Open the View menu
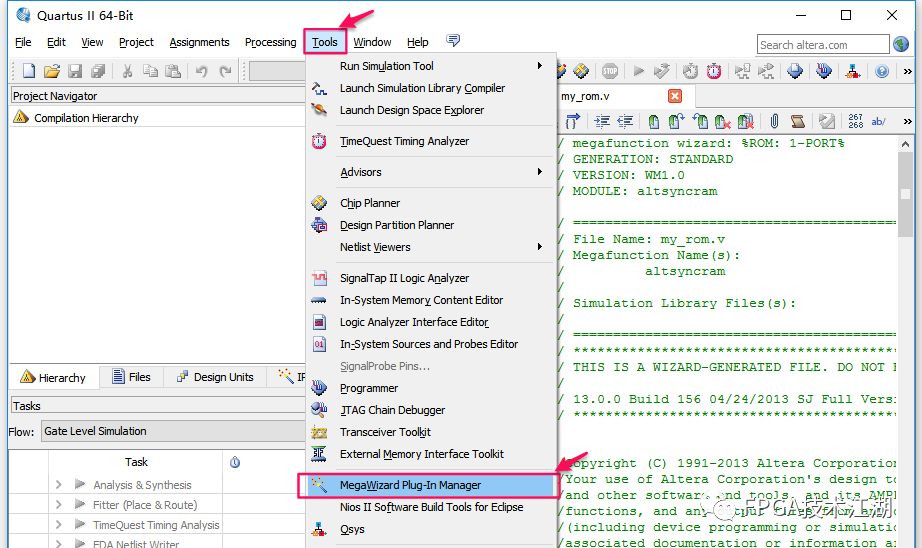This screenshot has height=548, width=922. (x=92, y=42)
